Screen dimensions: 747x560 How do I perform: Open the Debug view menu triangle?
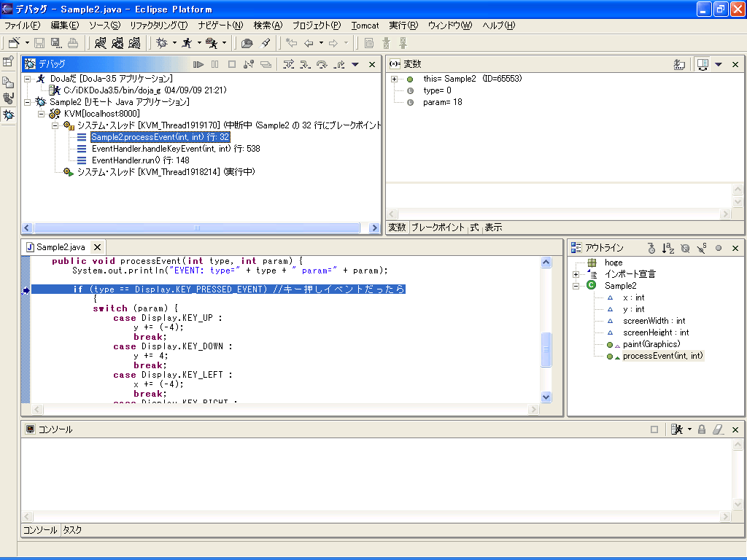point(355,64)
